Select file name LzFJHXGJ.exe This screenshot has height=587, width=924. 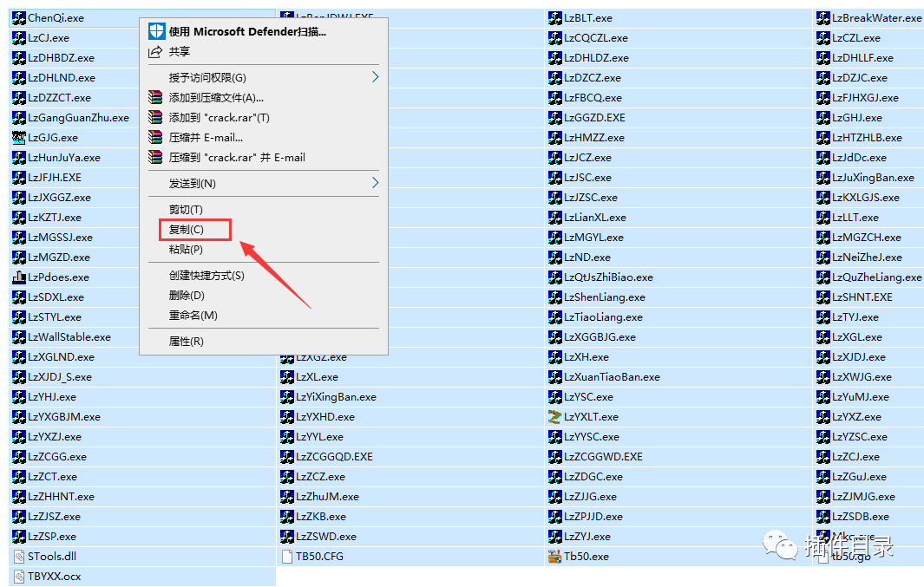pos(866,98)
